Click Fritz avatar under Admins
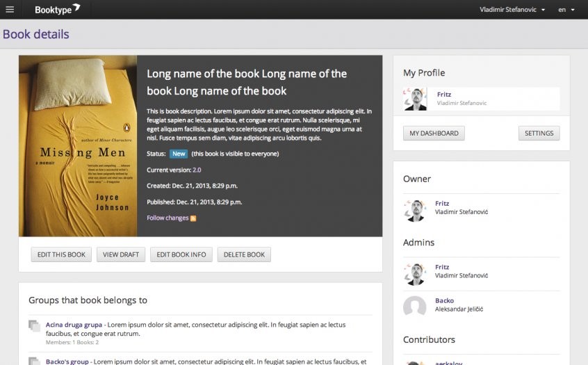 coord(415,274)
